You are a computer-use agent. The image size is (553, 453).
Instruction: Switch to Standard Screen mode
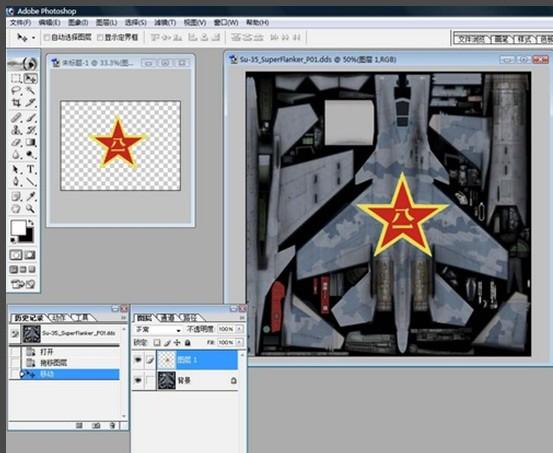13,270
